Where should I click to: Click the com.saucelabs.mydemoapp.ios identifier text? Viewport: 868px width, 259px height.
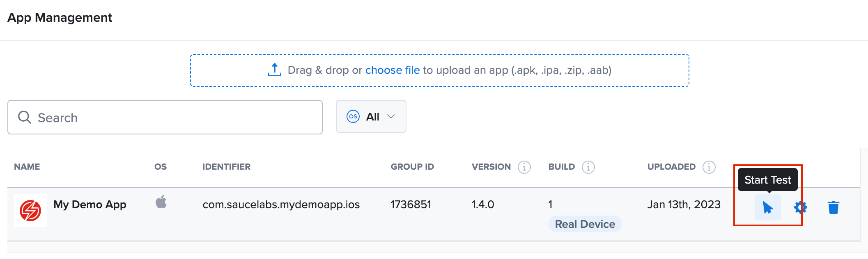[281, 204]
